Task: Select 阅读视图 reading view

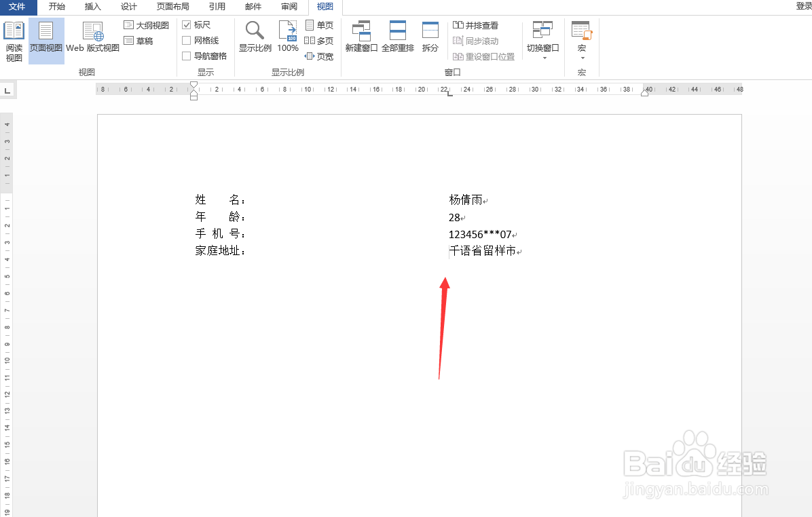Action: [x=14, y=39]
